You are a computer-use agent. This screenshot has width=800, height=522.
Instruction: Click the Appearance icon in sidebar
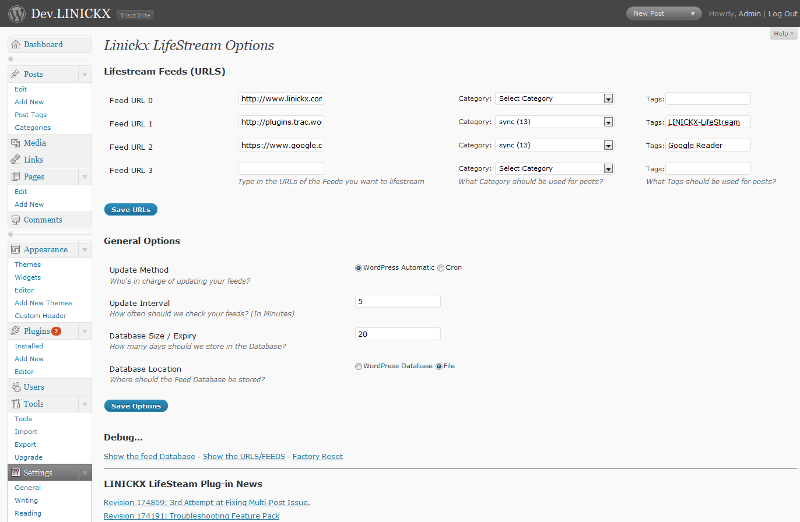coord(16,250)
